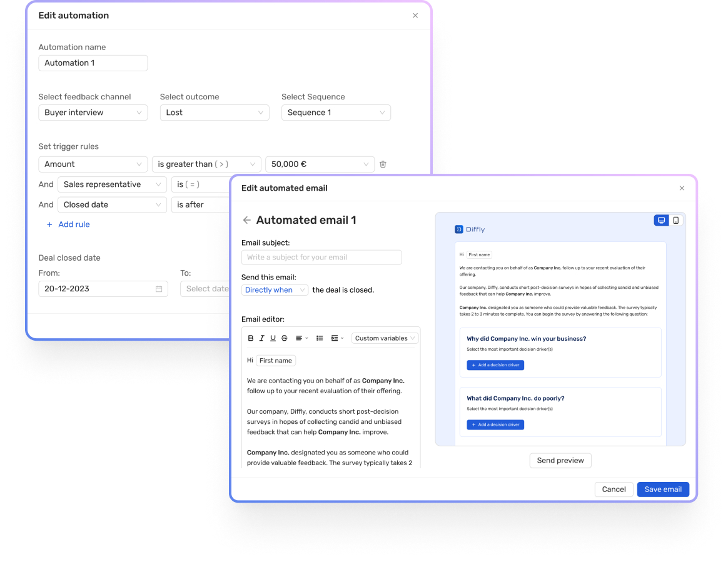Click the 'Deal closed date' label

click(69, 258)
